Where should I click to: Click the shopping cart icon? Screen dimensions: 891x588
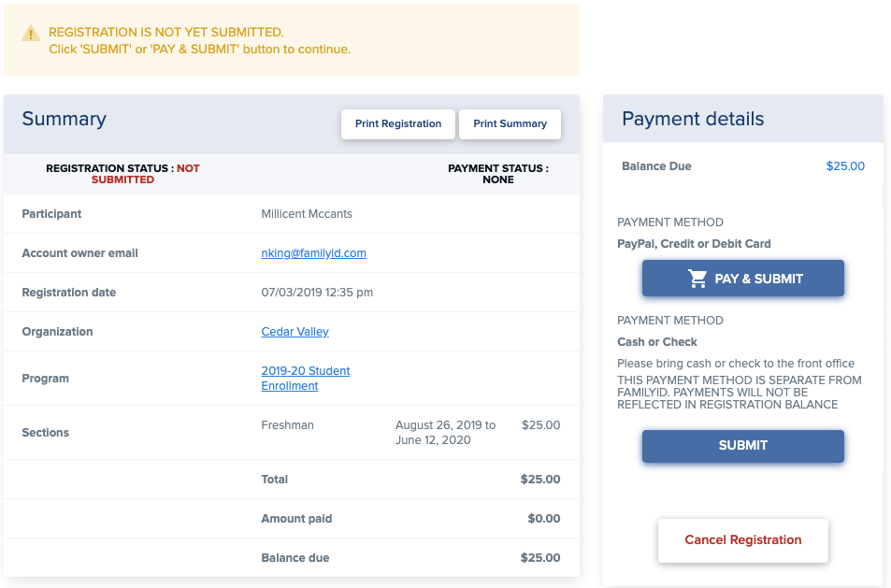(697, 279)
